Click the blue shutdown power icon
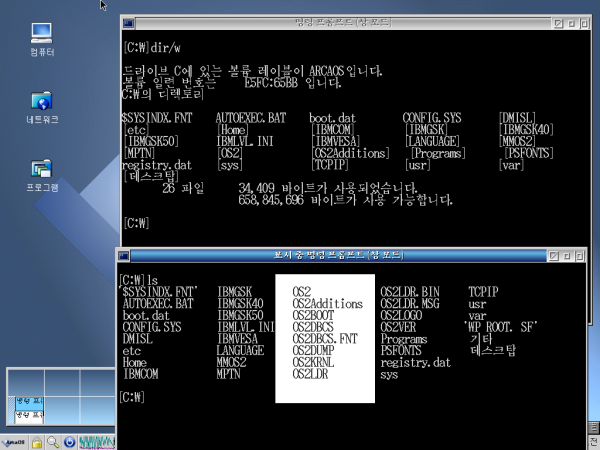Viewport: 600px width, 450px height. click(69, 442)
